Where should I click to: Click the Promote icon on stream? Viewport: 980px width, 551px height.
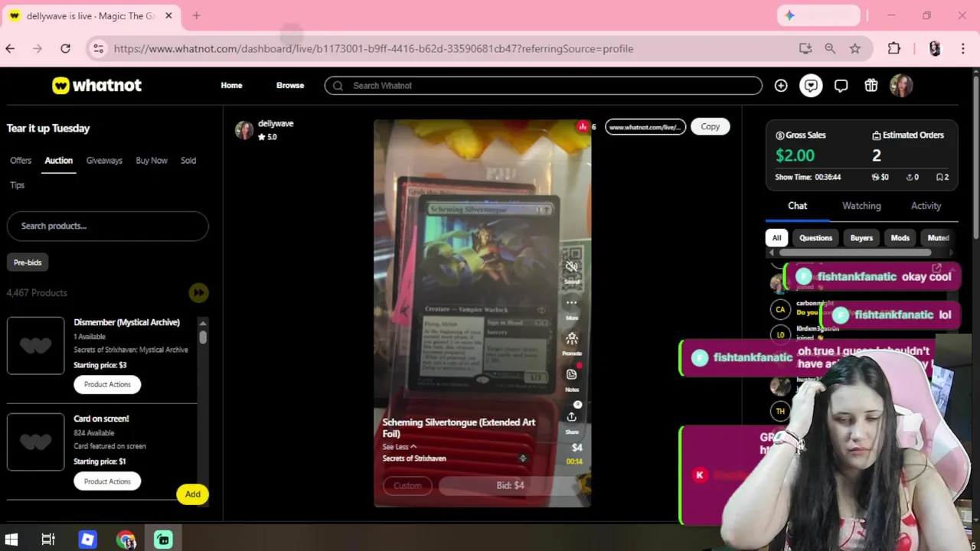click(572, 339)
